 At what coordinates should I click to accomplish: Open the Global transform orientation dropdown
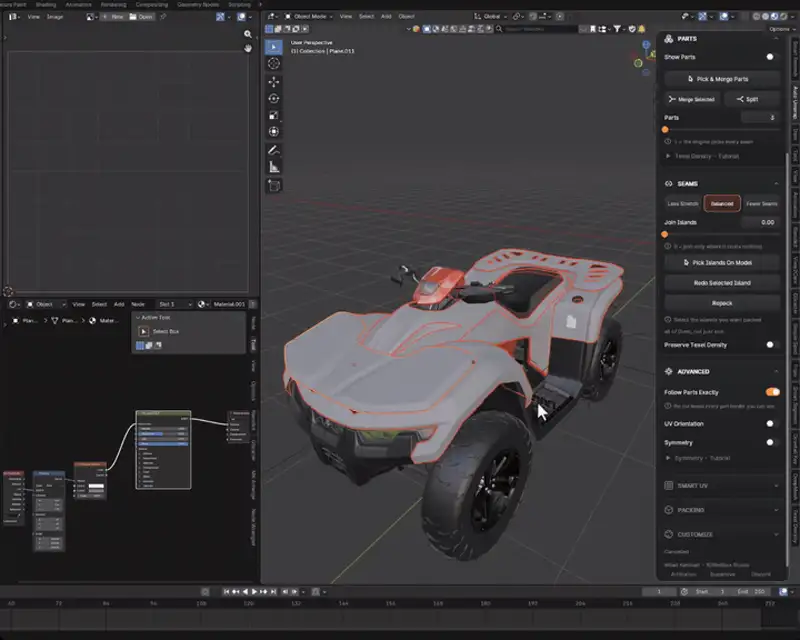[x=491, y=16]
